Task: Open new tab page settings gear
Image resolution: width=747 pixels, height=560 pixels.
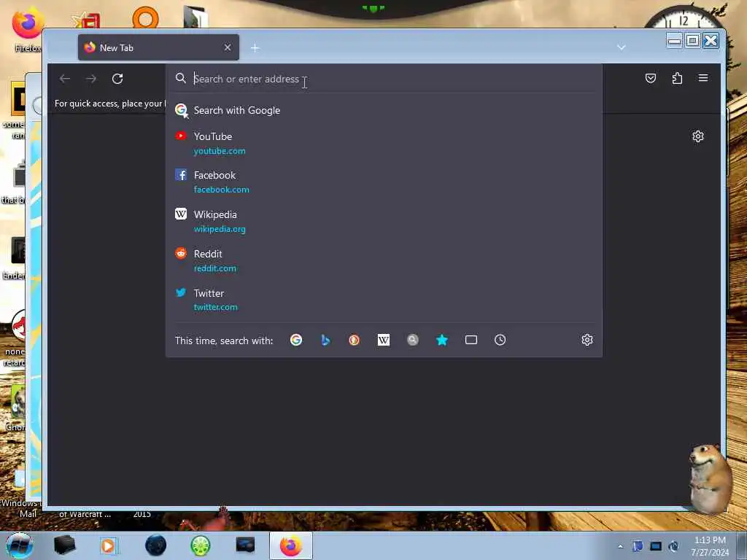Action: coord(698,136)
